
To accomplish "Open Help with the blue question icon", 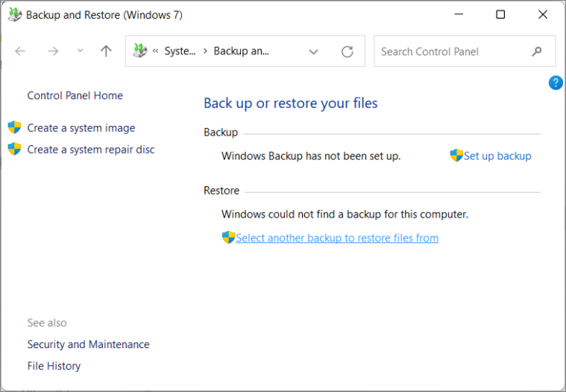I will click(556, 83).
